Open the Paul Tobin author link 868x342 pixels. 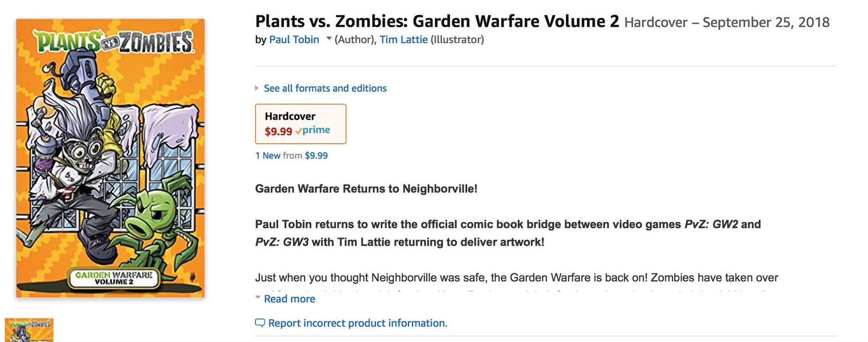coord(294,40)
